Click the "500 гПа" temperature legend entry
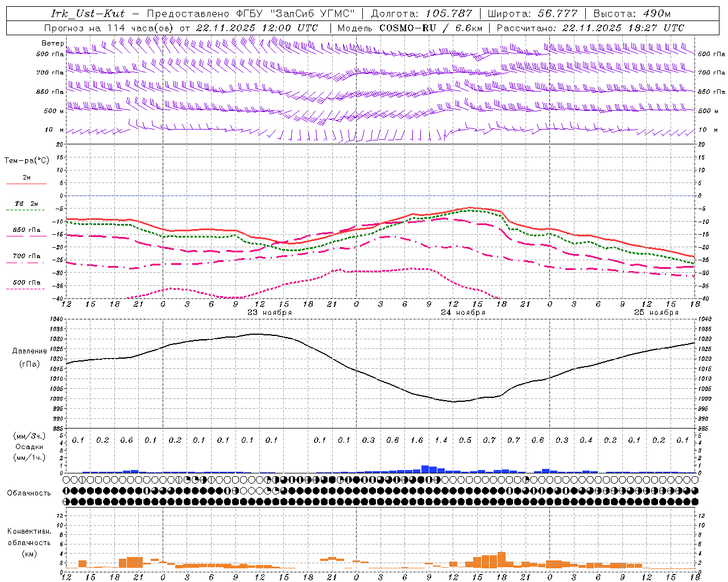 (26, 282)
